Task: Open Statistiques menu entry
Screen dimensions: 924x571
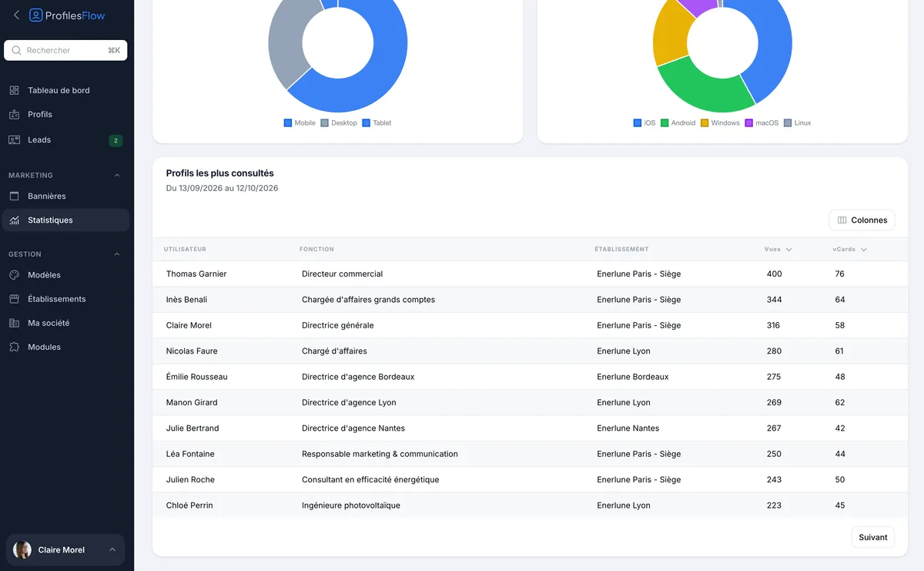Action: [65, 220]
